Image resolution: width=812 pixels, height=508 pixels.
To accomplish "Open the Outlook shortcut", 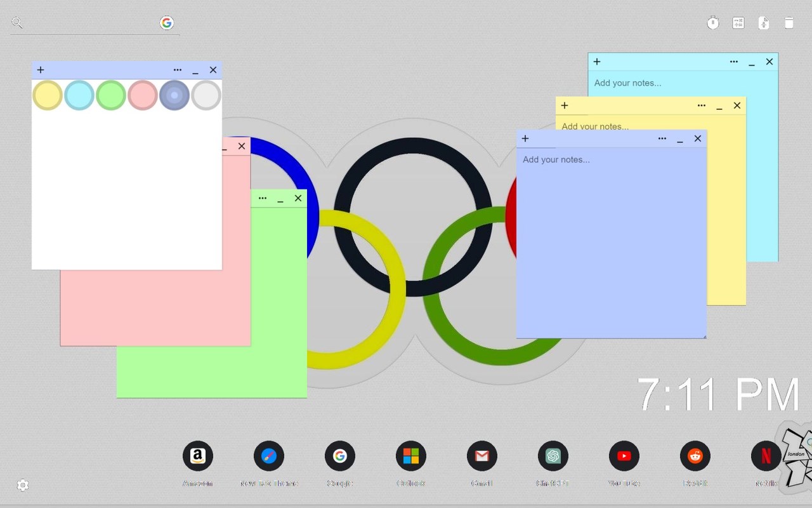I will pos(411,456).
